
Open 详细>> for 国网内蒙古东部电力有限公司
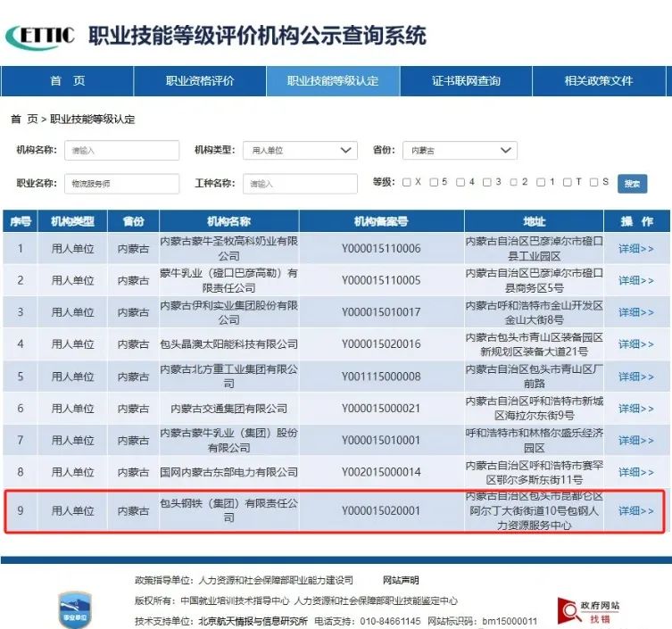(x=636, y=472)
